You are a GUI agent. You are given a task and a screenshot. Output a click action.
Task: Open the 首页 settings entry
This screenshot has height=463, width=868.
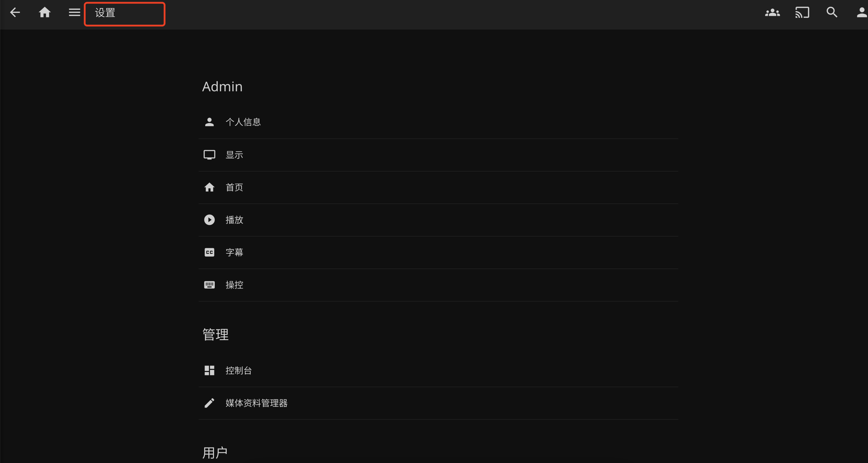point(438,187)
